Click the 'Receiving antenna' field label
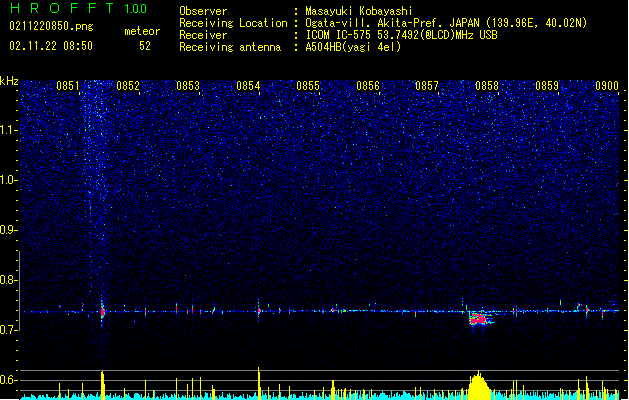This screenshot has width=629, height=400. pos(230,47)
